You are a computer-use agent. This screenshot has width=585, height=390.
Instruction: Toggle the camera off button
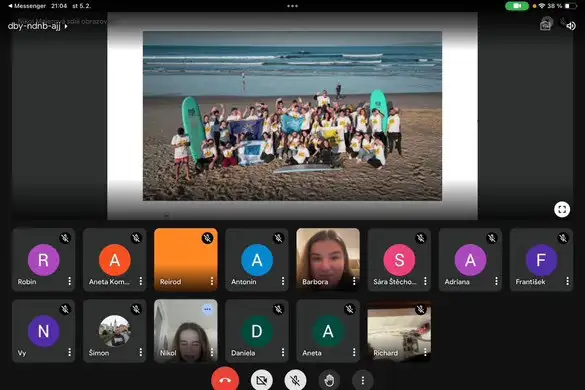click(262, 380)
